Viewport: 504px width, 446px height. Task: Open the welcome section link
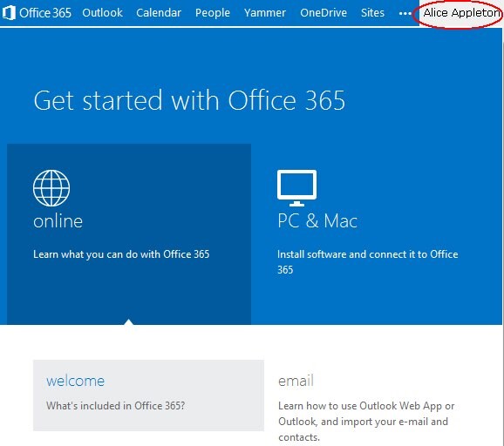click(75, 381)
